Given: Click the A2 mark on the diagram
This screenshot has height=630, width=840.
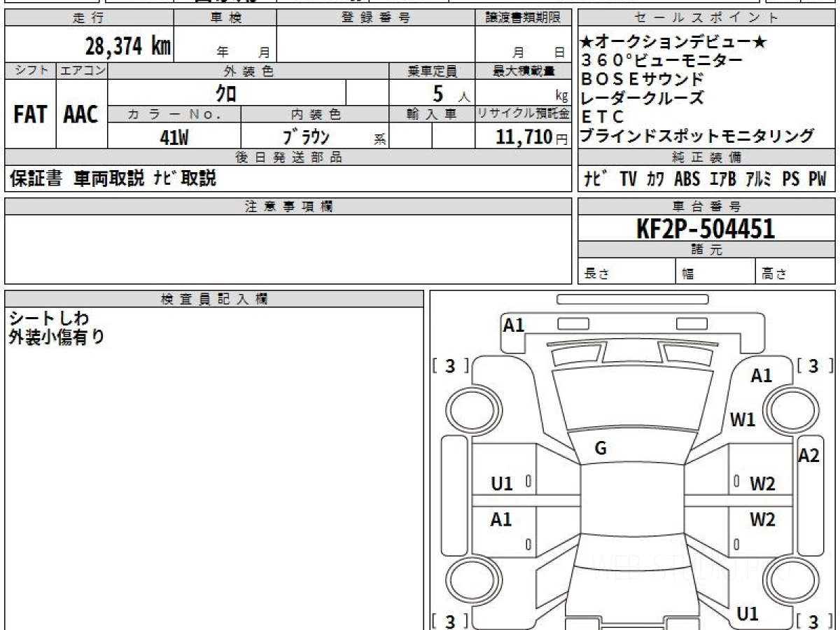Looking at the screenshot, I should [x=808, y=456].
